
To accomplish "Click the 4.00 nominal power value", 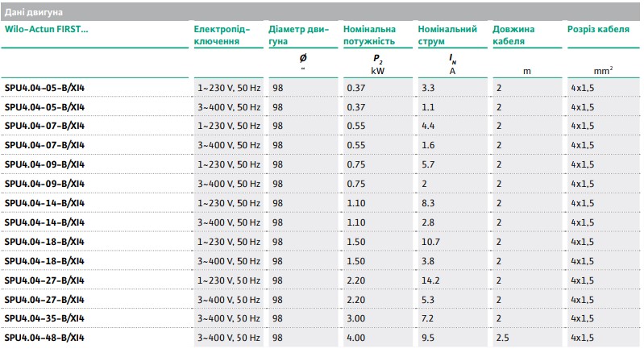I will [356, 338].
